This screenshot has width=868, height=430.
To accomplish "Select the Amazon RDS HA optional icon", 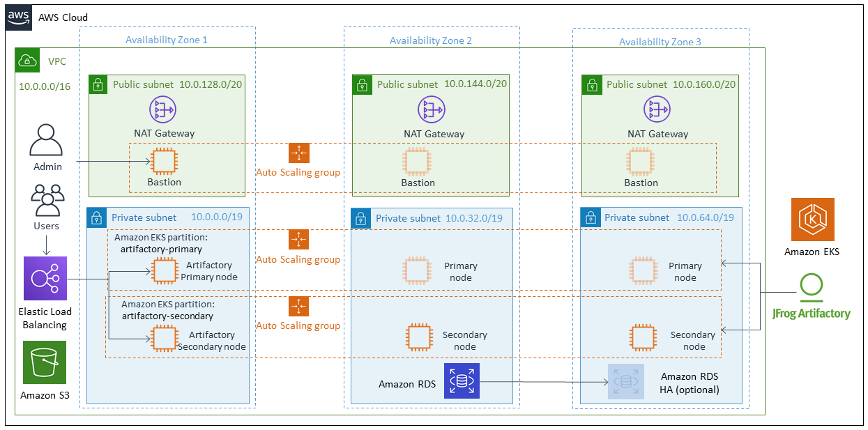I will [x=625, y=381].
